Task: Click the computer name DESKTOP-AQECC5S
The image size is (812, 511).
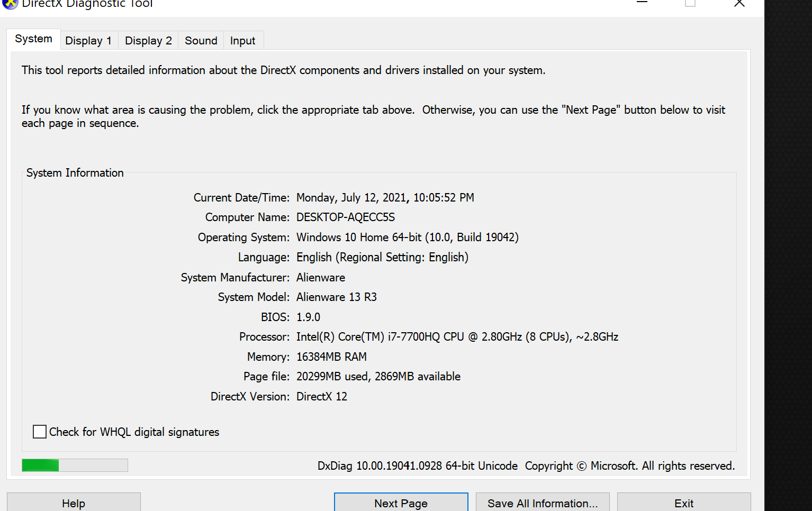Action: [x=345, y=217]
